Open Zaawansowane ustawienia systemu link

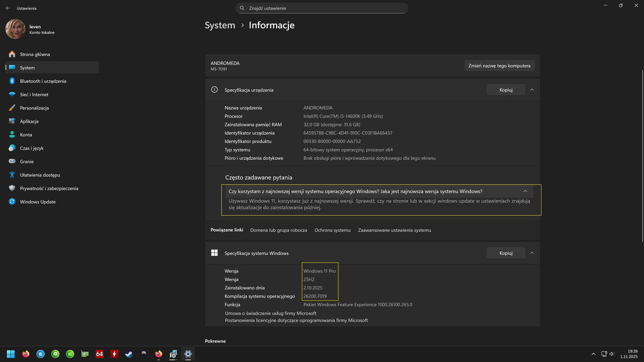point(394,230)
